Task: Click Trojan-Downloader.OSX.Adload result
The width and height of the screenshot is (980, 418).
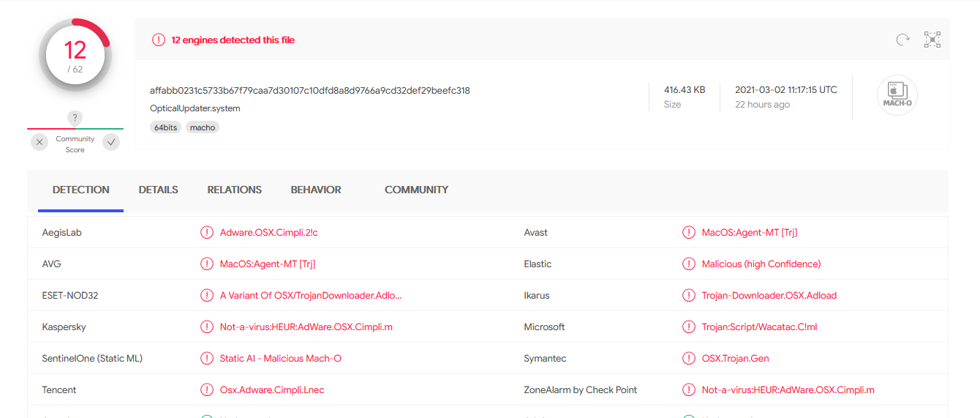Action: 769,296
